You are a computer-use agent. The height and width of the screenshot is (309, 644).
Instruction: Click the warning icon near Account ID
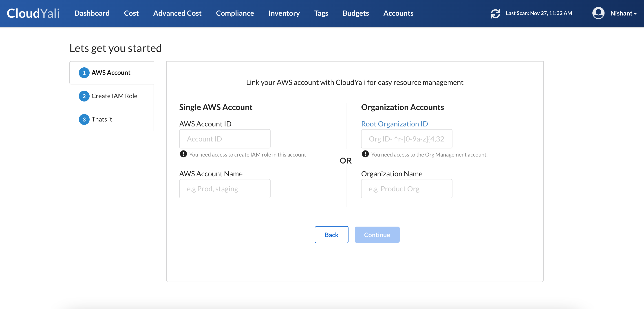click(183, 154)
